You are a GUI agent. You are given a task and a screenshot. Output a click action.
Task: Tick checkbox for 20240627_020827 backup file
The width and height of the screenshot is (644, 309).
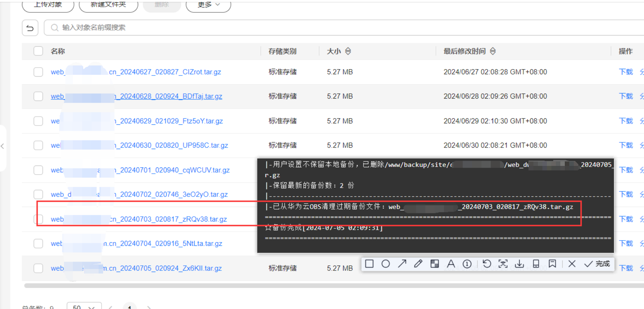pos(38,72)
